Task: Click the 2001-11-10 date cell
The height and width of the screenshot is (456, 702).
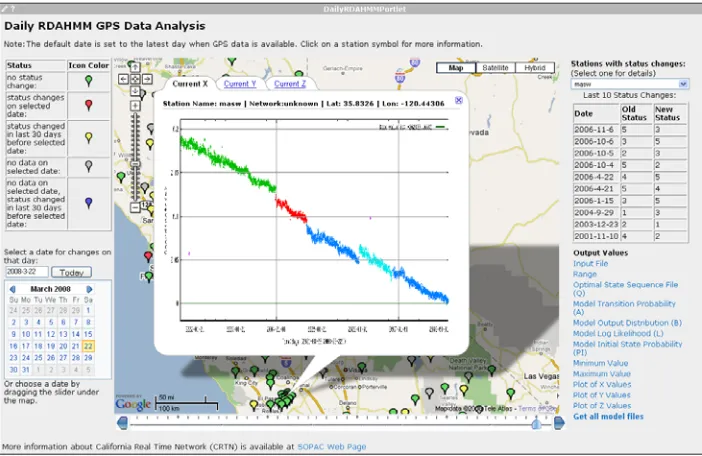Action: coord(596,236)
